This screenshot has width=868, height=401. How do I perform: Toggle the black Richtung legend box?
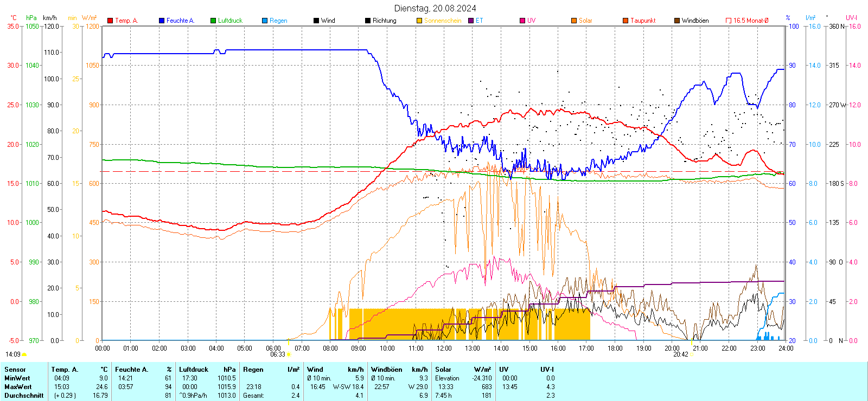pyautogui.click(x=368, y=21)
